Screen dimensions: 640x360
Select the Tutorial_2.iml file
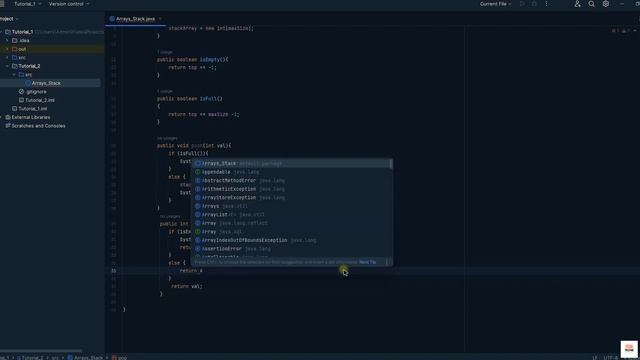coord(40,100)
